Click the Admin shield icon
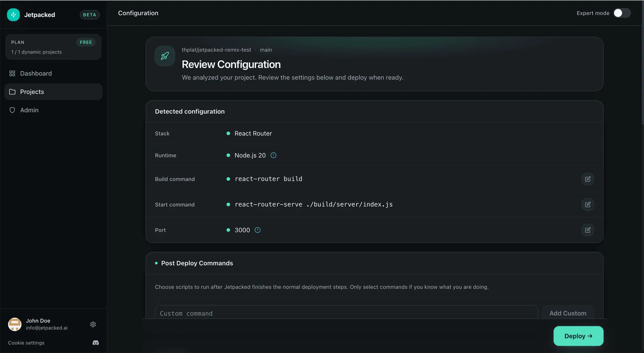Screen dimensions: 644x353 click(12, 110)
